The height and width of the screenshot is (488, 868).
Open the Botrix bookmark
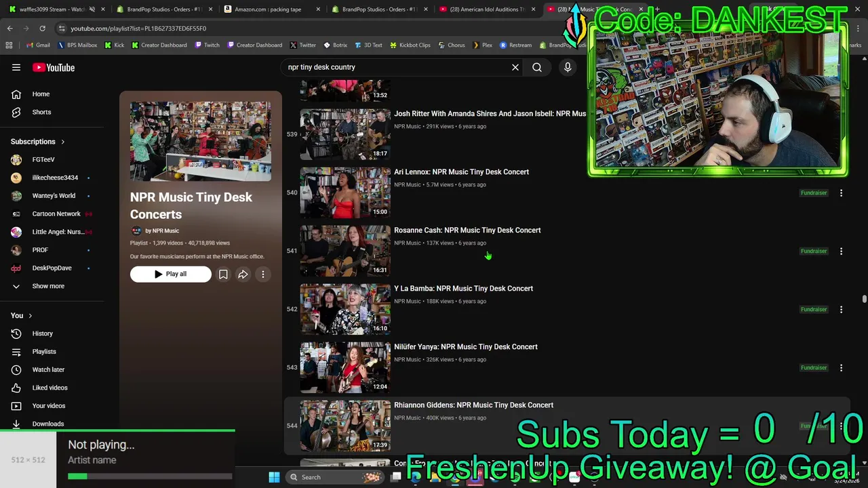pyautogui.click(x=335, y=45)
